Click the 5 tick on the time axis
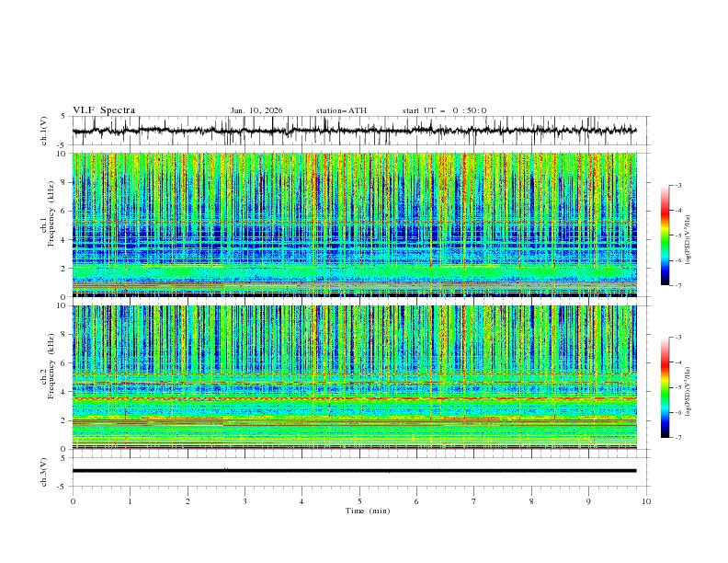Viewport: 728px width, 563px height. tap(359, 501)
